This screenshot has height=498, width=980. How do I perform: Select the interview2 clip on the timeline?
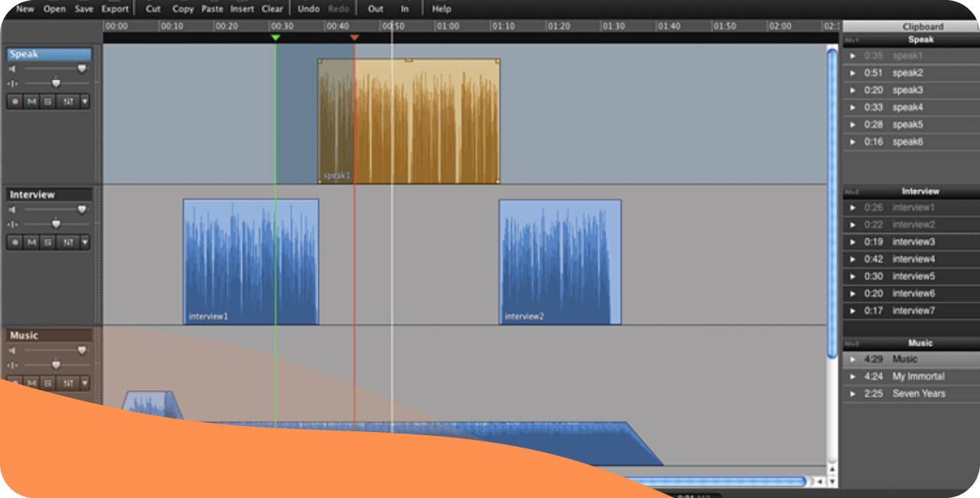[560, 262]
